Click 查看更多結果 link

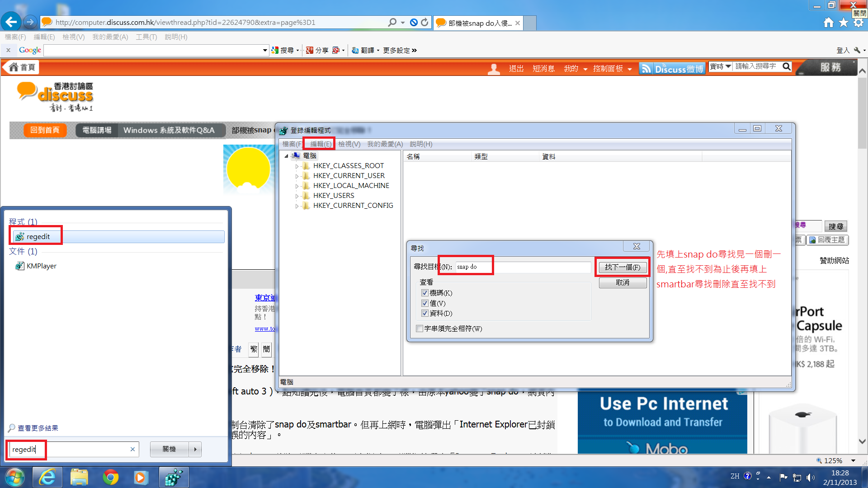pos(38,428)
